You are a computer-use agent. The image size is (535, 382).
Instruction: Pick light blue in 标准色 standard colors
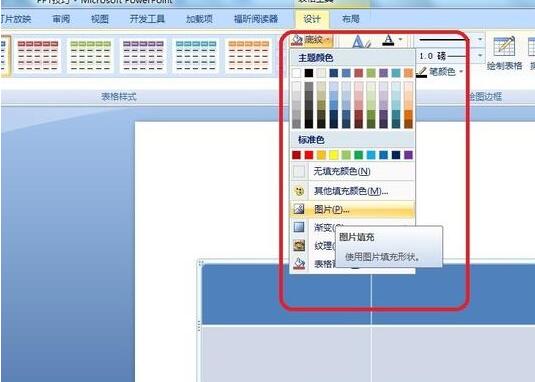click(371, 155)
